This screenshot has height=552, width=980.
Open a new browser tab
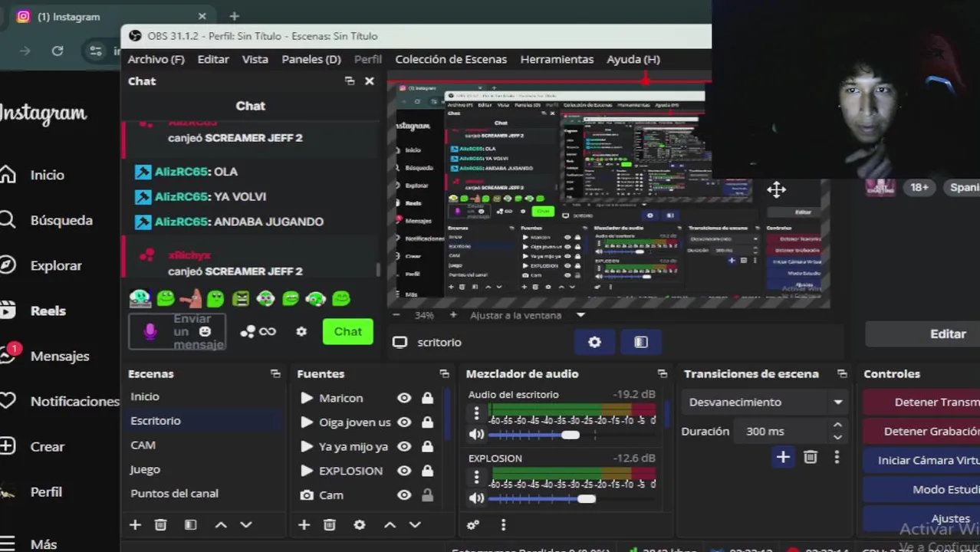[x=234, y=16]
